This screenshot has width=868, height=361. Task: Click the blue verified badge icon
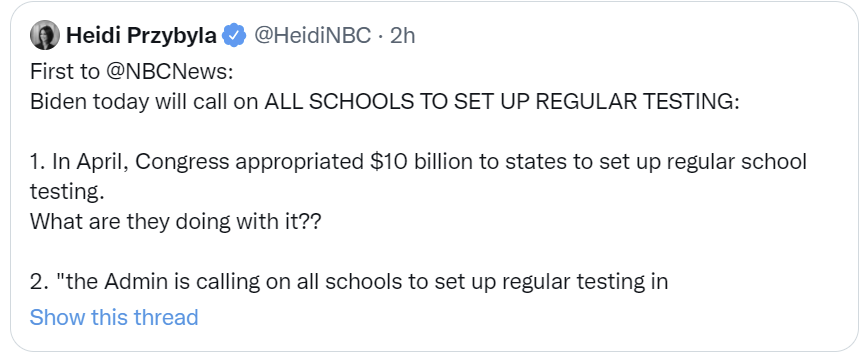pos(234,35)
